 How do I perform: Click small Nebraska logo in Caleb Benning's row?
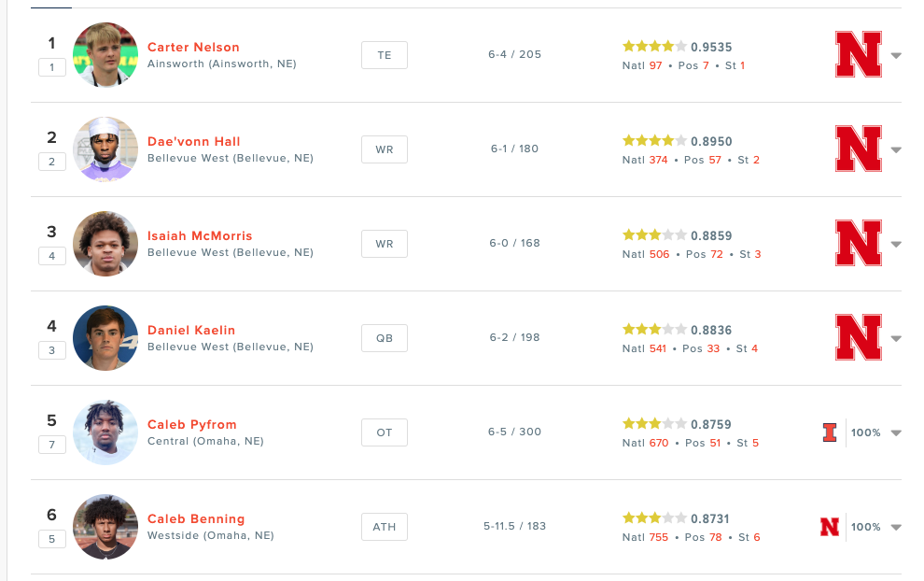point(830,527)
